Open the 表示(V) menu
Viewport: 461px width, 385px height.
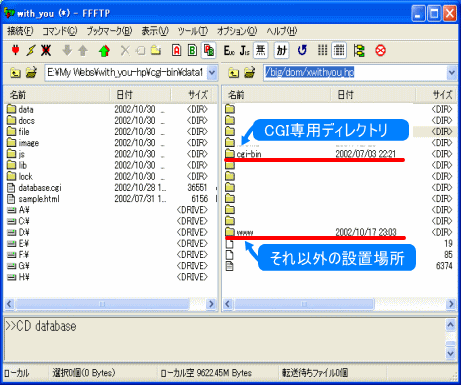[x=155, y=31]
